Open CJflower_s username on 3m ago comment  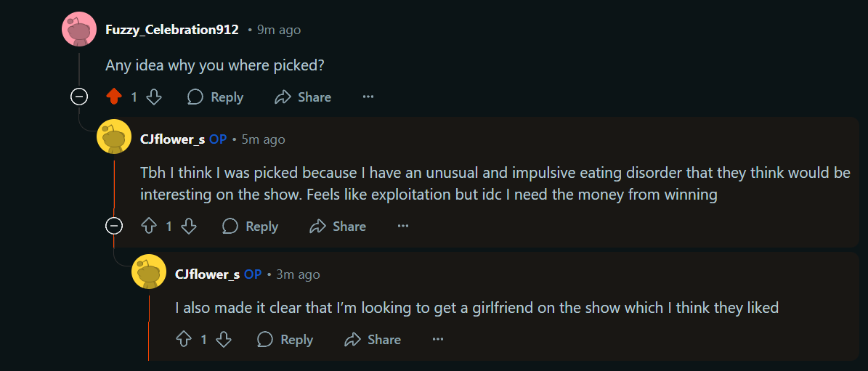tap(207, 274)
